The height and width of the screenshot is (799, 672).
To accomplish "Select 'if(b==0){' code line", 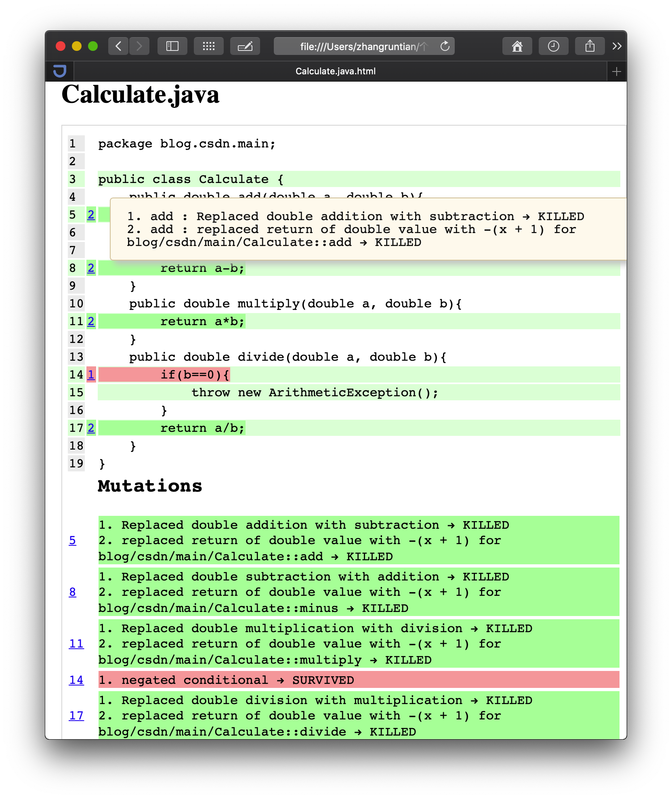I will click(x=359, y=374).
